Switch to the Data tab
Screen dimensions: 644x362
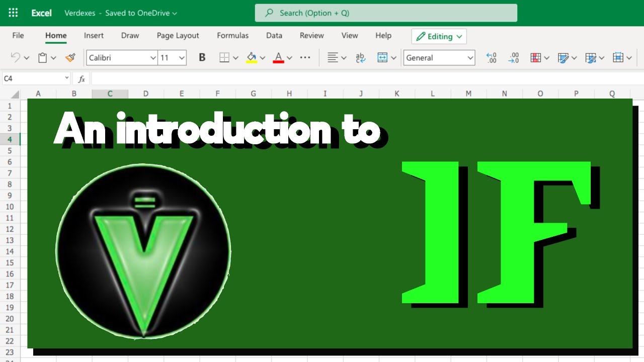(x=274, y=36)
